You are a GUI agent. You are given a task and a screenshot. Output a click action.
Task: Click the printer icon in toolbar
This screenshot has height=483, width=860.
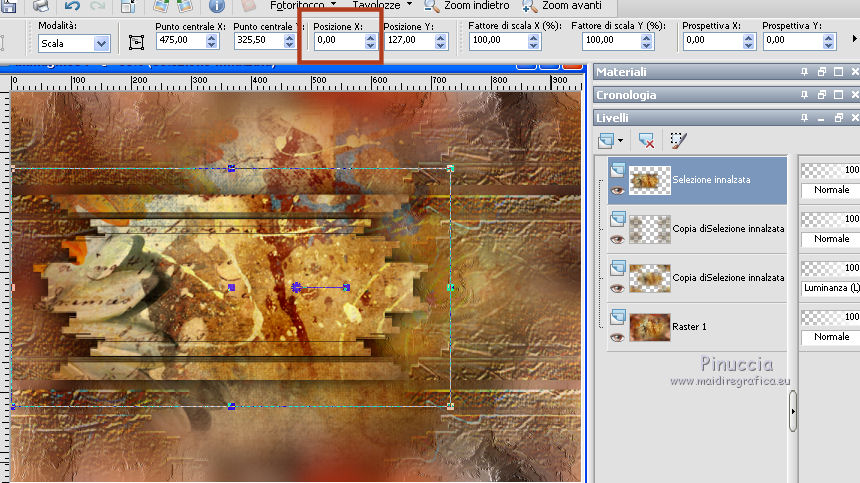pos(41,6)
